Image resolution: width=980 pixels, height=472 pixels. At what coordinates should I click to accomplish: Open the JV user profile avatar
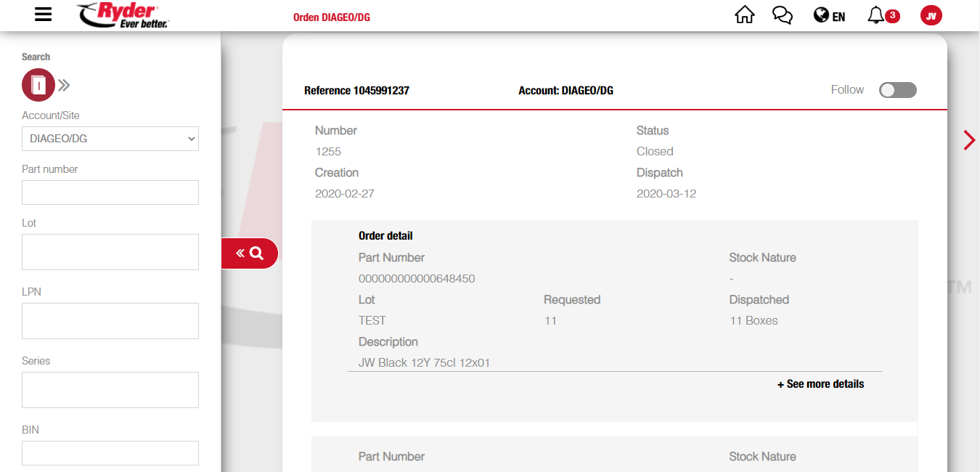click(x=931, y=15)
